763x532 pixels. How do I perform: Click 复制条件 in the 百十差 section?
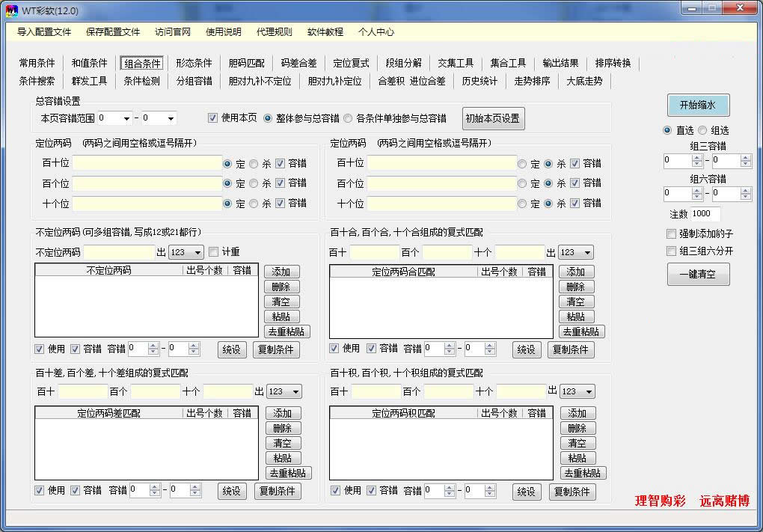(277, 491)
